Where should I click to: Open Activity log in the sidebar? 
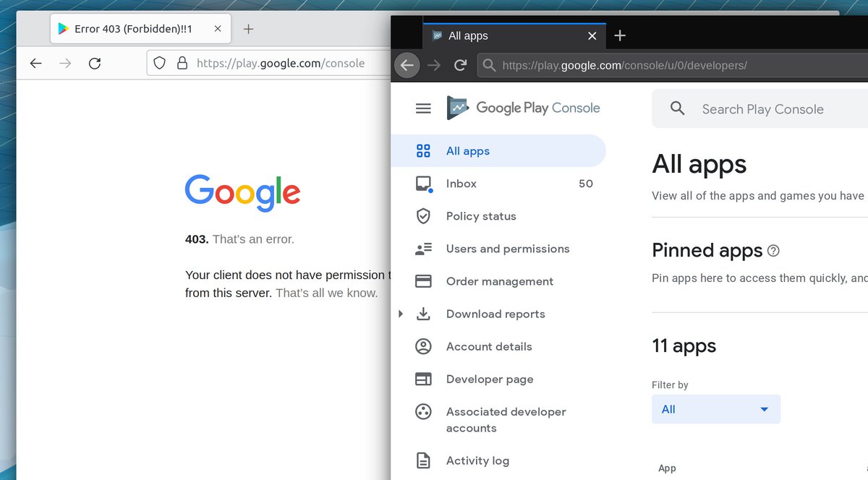498,460
